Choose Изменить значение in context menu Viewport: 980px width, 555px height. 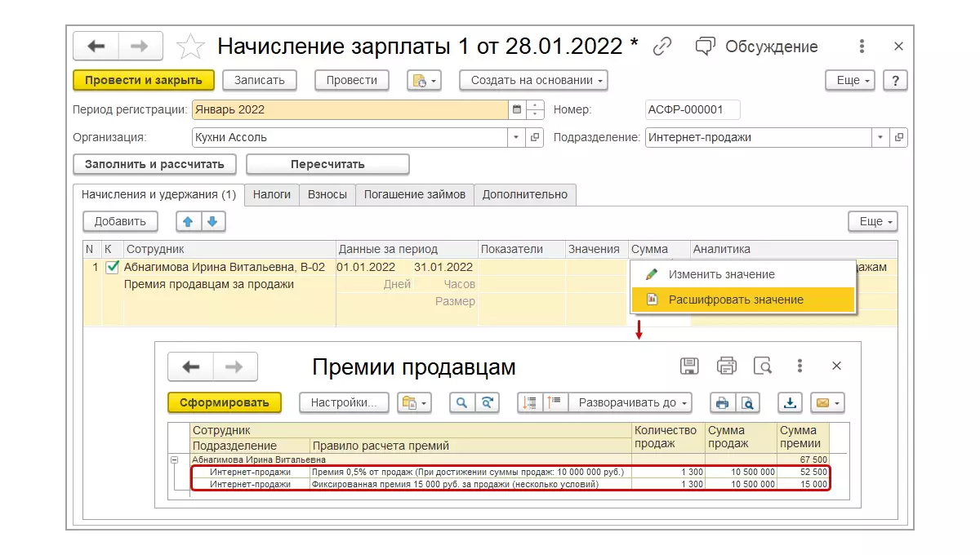click(742, 274)
